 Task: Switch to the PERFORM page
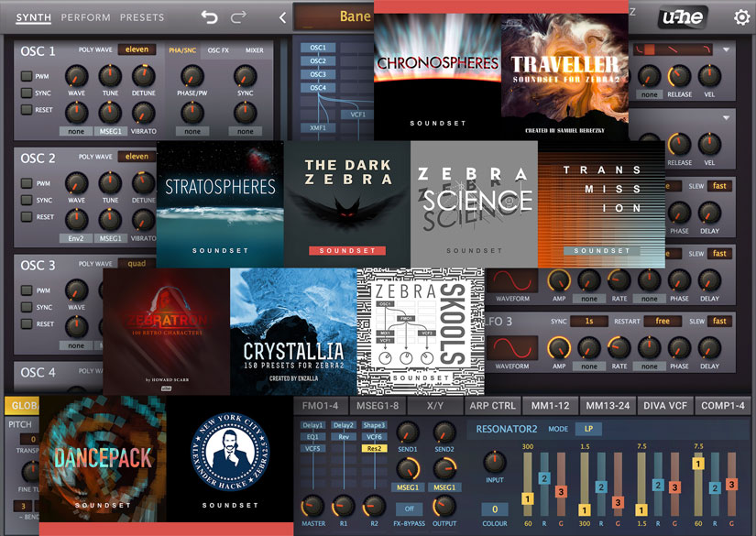coord(86,17)
